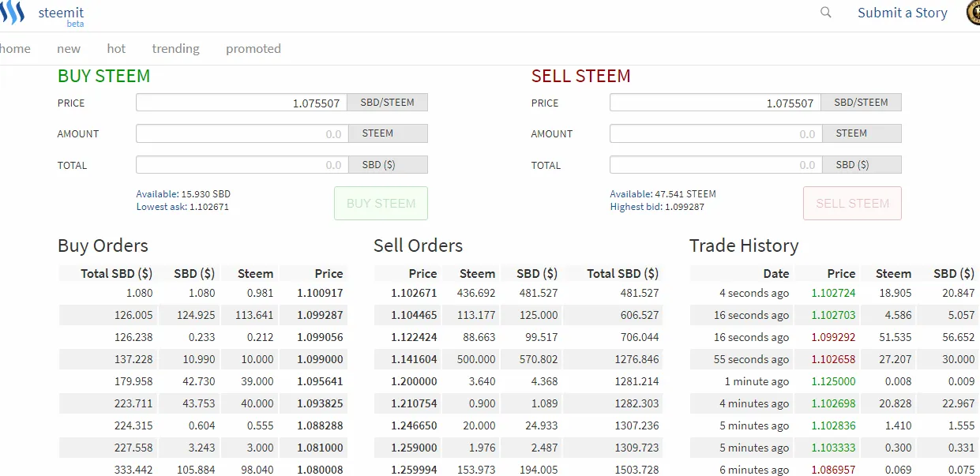Select sell order at price 1.122424

pos(519,337)
